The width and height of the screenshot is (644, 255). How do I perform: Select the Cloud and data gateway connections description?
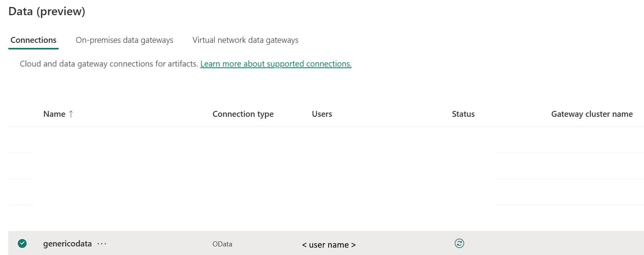click(x=109, y=64)
